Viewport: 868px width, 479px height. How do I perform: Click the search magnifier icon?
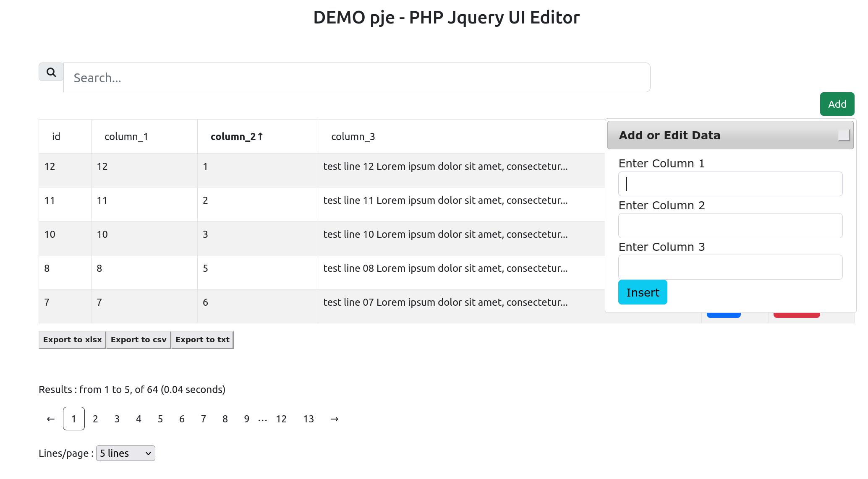pyautogui.click(x=51, y=72)
